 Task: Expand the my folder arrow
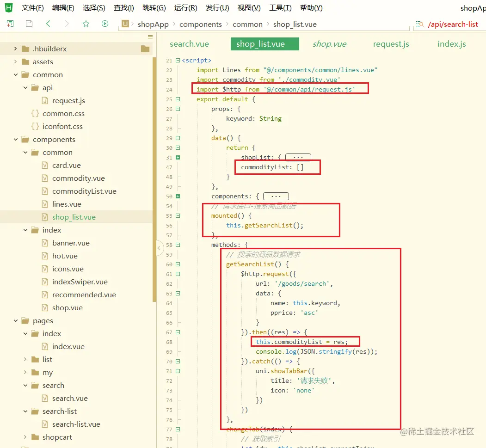[25, 372]
